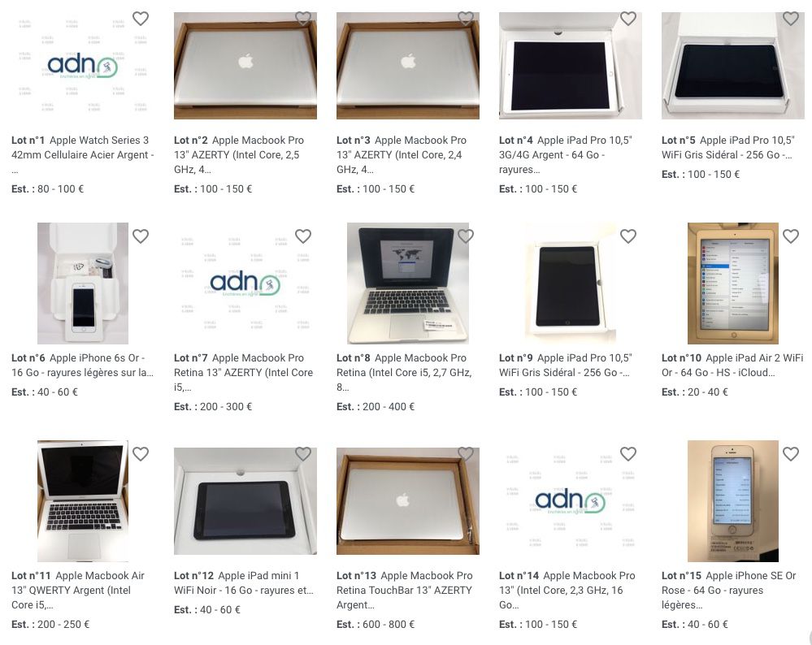Favorite Lot n°6 iPhone 6s Or
This screenshot has width=812, height=645.
(x=141, y=236)
